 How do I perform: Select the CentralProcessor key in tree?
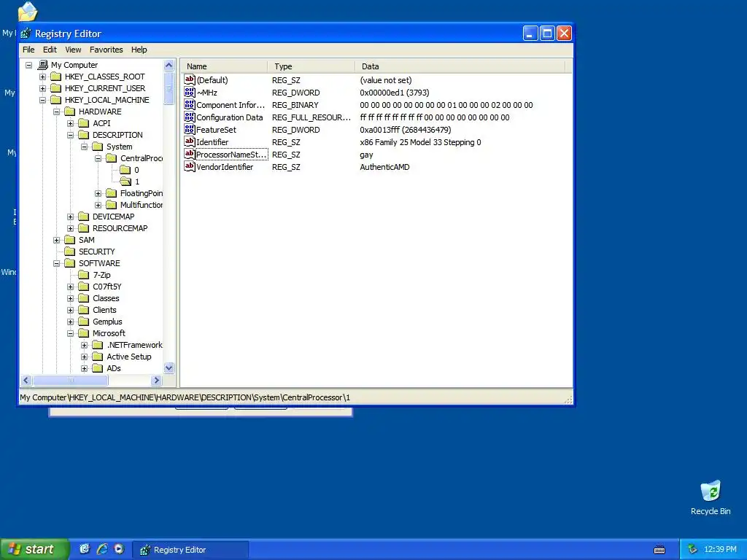coord(141,158)
